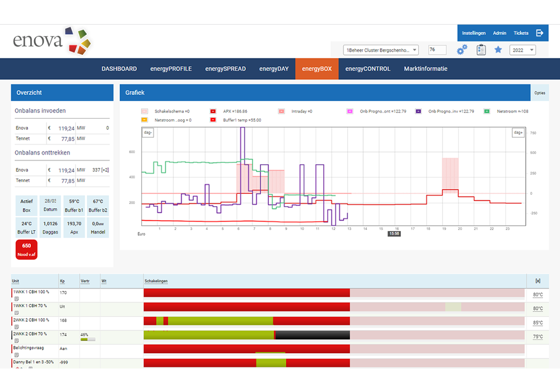Click the Buffer1 temp red legend swatch
The width and height of the screenshot is (560, 392).
[x=214, y=120]
